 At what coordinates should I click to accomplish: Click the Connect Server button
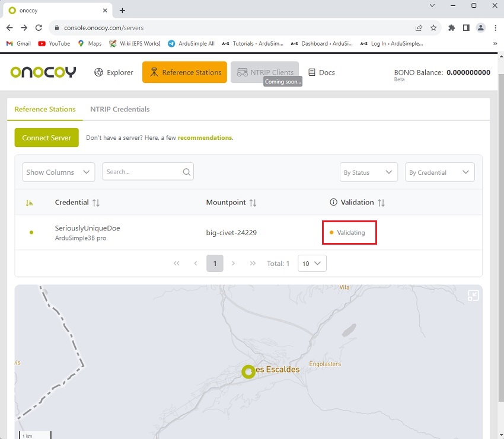click(46, 137)
